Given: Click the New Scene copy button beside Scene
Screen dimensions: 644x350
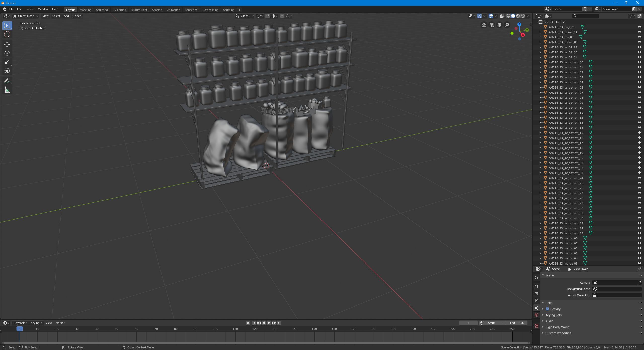Looking at the screenshot, I should point(584,9).
